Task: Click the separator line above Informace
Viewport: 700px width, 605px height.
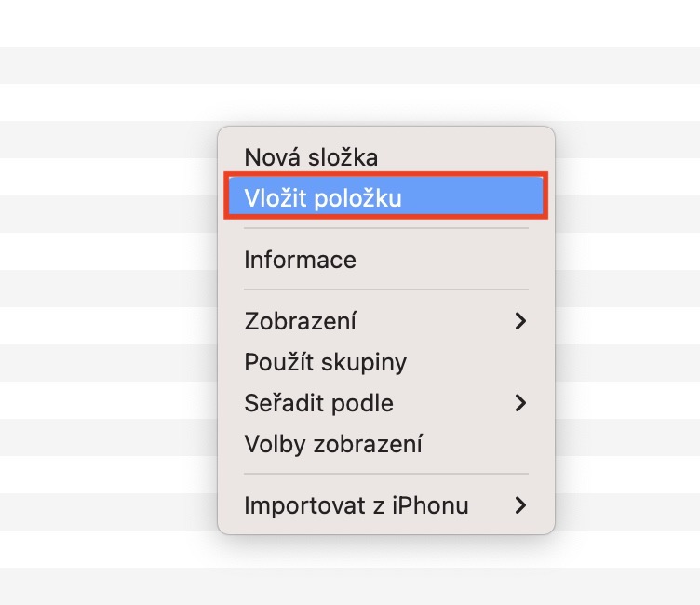Action: point(385,228)
